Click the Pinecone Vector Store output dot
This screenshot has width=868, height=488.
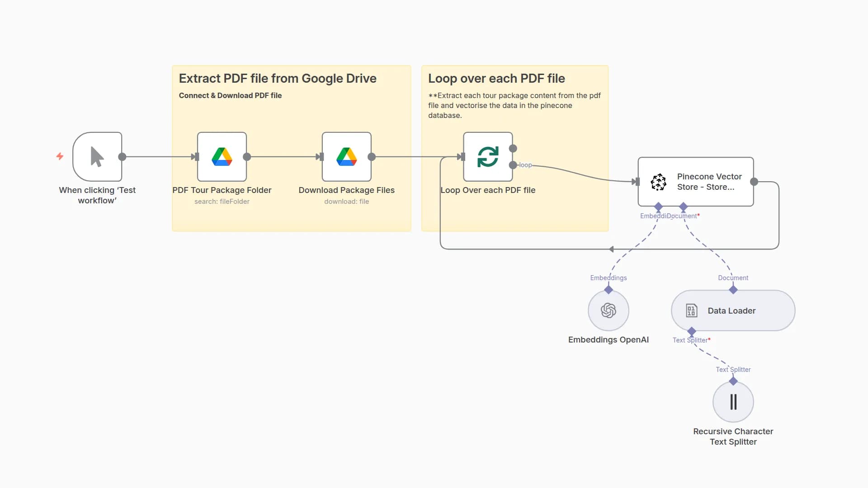coord(754,182)
